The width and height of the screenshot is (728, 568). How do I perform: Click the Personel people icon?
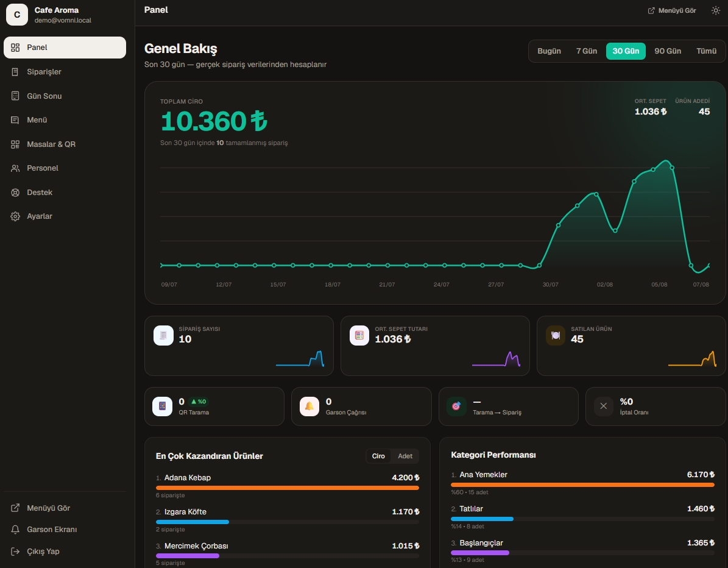pyautogui.click(x=15, y=168)
